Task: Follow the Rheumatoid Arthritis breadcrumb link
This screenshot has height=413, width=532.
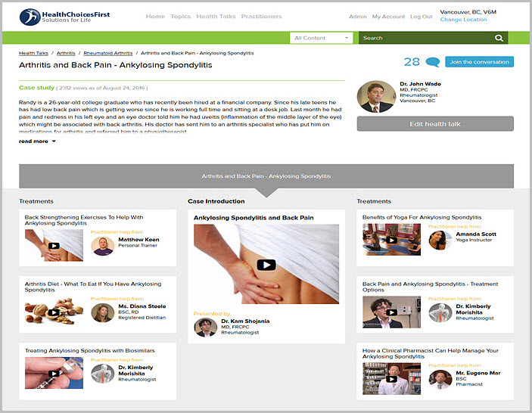Action: [108, 53]
